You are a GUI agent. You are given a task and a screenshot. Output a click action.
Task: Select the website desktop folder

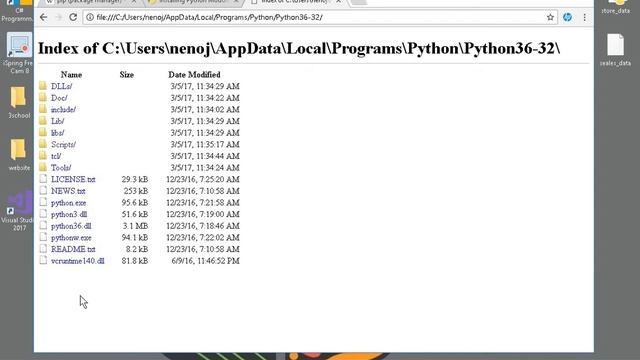tap(19, 154)
